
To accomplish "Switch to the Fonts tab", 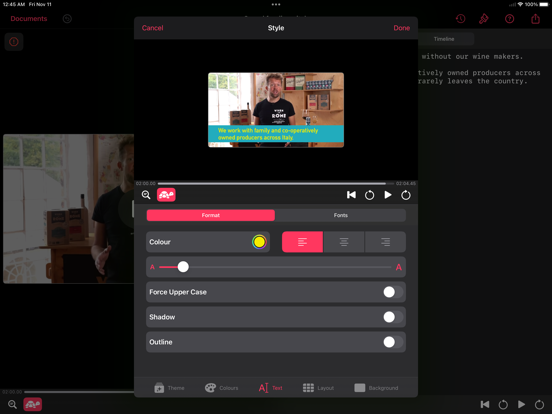I will (x=340, y=215).
